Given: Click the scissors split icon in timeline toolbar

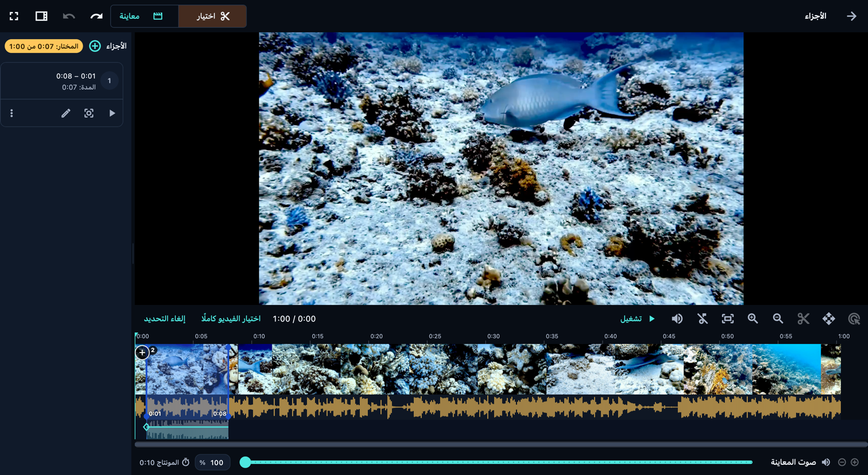Looking at the screenshot, I should click(803, 319).
